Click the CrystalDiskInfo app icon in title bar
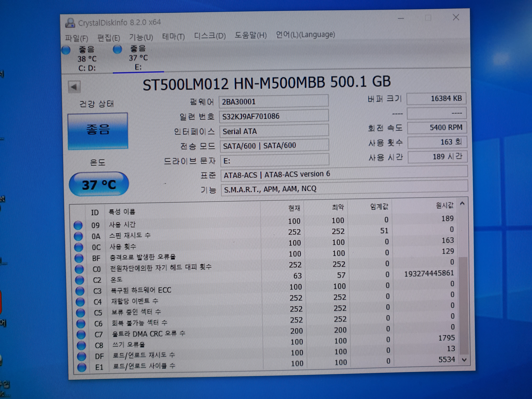This screenshot has height=399, width=532. 70,23
